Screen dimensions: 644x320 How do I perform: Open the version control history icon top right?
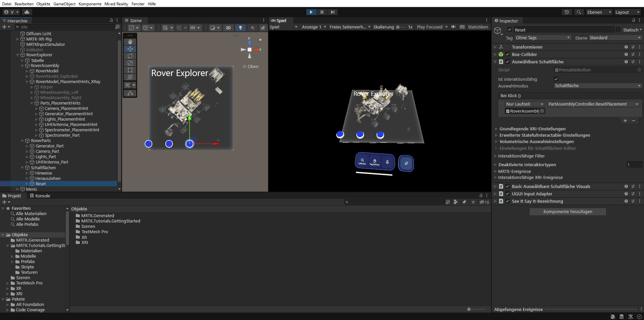pos(567,12)
